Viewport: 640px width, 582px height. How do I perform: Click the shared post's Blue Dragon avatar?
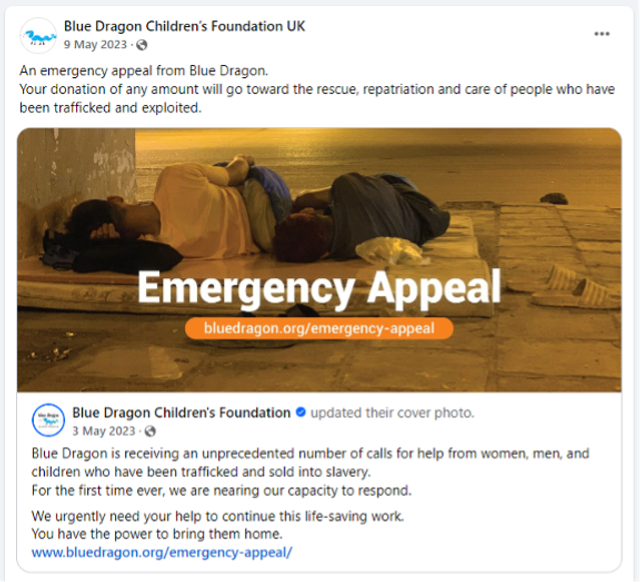click(48, 420)
